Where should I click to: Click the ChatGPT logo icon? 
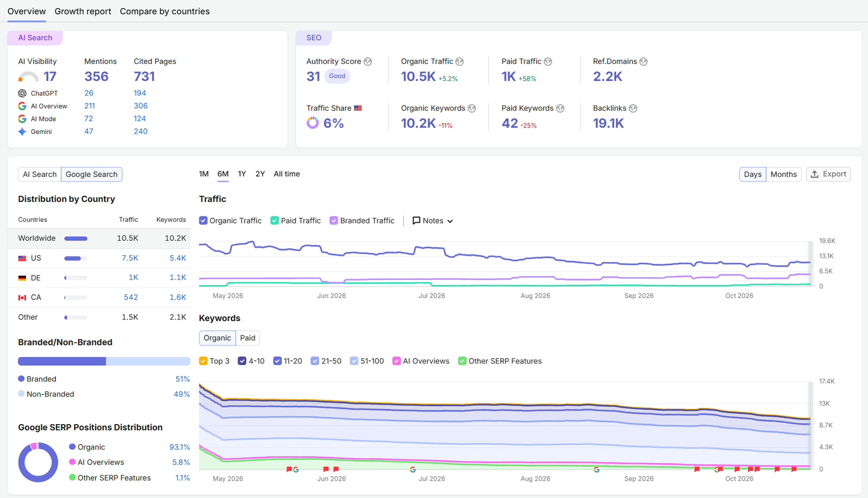point(22,93)
